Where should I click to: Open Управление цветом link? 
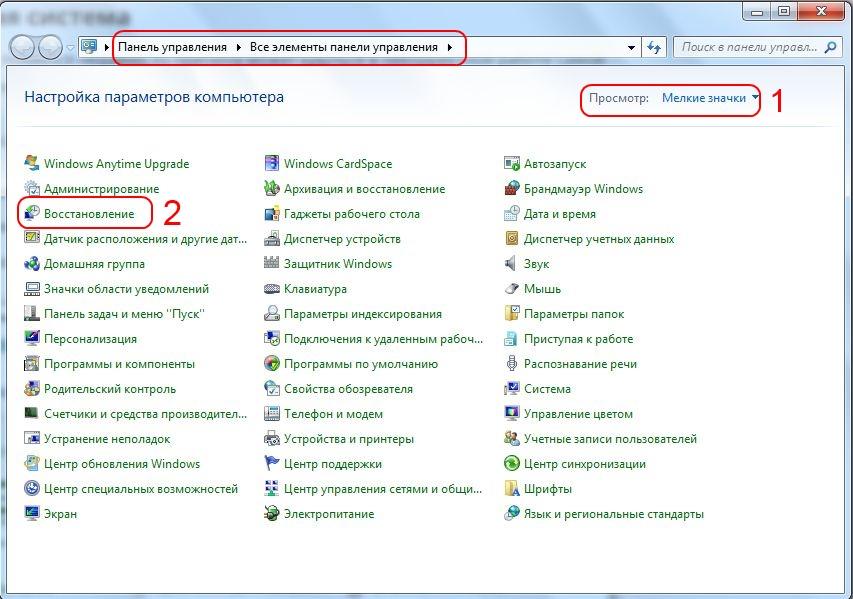pos(578,413)
